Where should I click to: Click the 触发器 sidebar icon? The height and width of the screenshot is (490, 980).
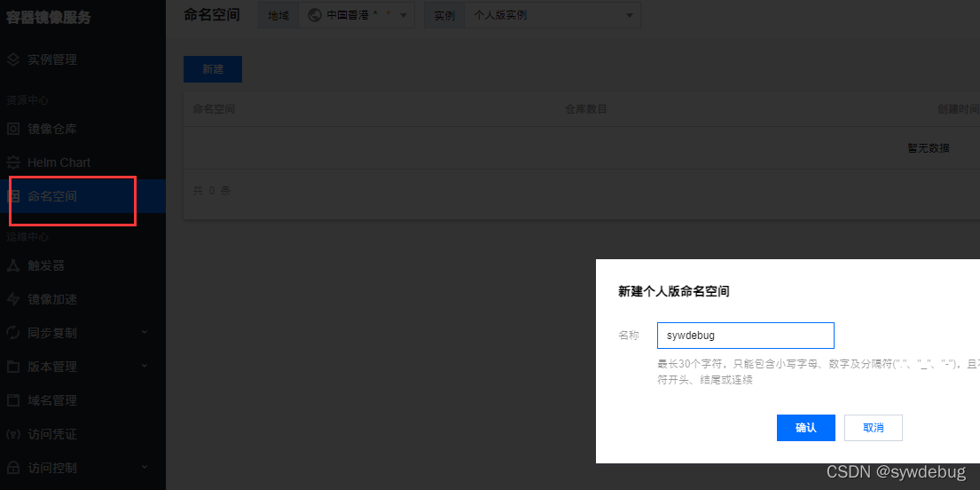point(13,266)
